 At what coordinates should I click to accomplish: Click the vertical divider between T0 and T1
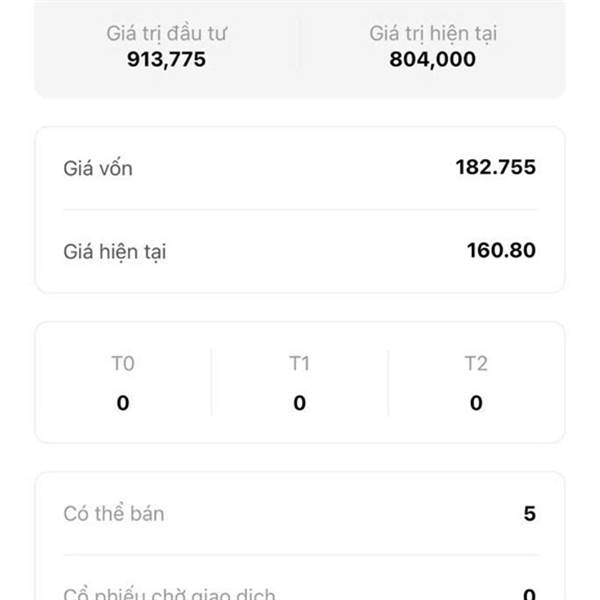point(211,382)
